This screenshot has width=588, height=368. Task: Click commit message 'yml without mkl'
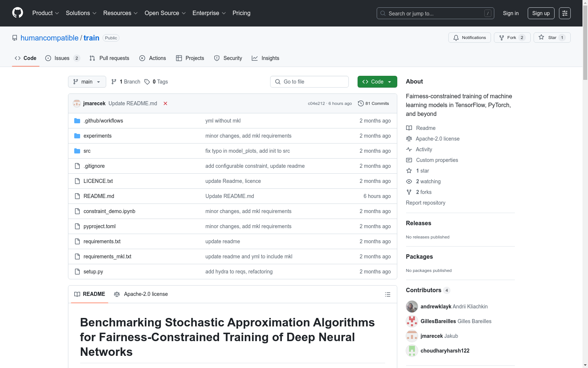[x=223, y=121]
